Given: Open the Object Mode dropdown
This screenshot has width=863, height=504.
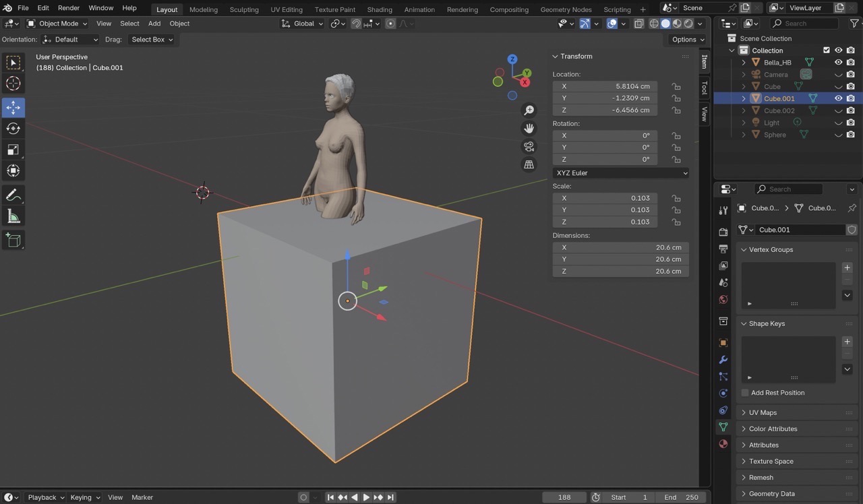Looking at the screenshot, I should [x=58, y=24].
